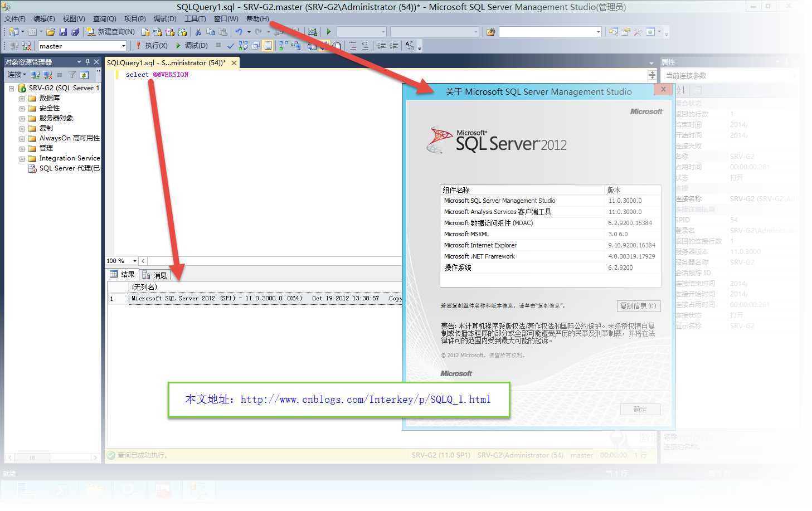
Task: Click the Object Explorer disconnect icon
Action: pos(47,75)
